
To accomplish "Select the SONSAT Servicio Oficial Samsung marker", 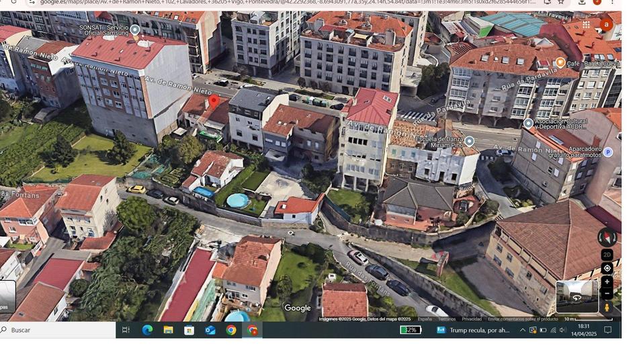I will pyautogui.click(x=135, y=30).
